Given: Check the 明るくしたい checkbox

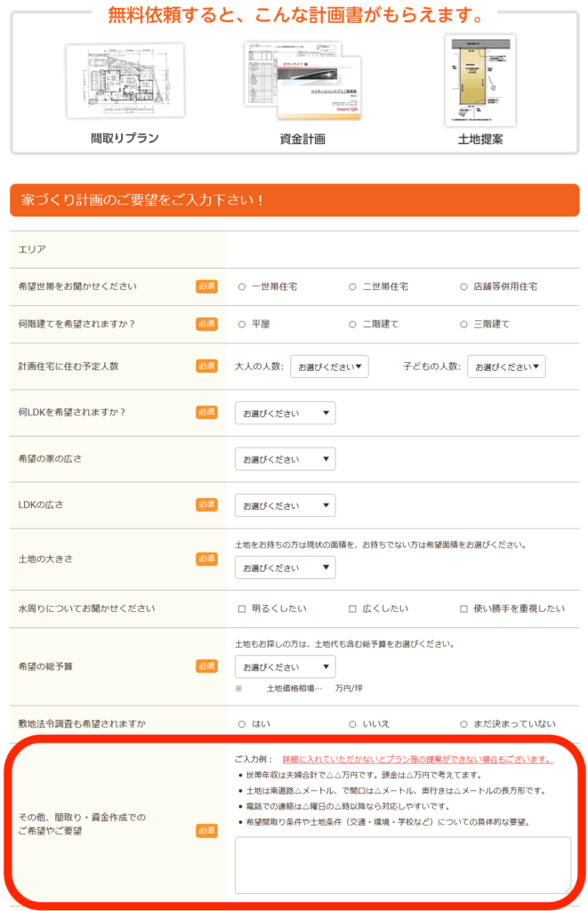Looking at the screenshot, I should 242,609.
